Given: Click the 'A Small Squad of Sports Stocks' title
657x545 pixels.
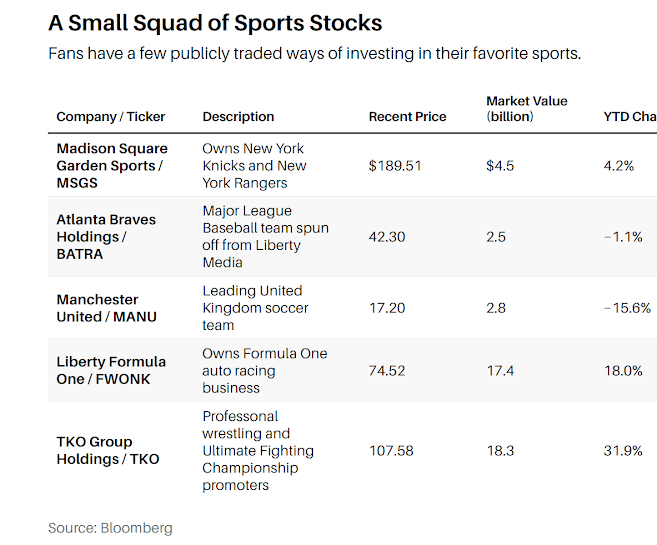Looking at the screenshot, I should tap(215, 23).
